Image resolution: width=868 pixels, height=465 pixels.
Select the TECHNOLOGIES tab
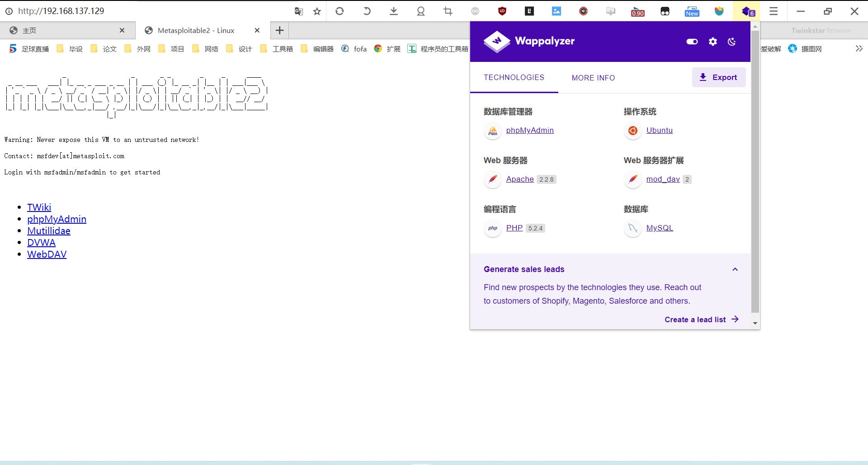click(x=514, y=78)
